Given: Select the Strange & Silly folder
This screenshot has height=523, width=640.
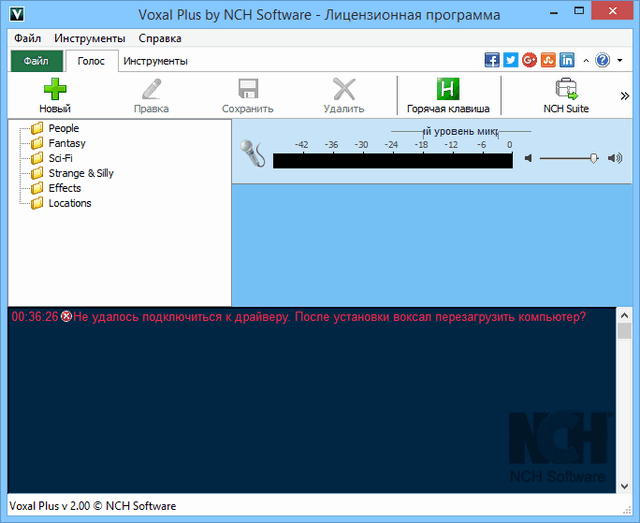Looking at the screenshot, I should [80, 173].
